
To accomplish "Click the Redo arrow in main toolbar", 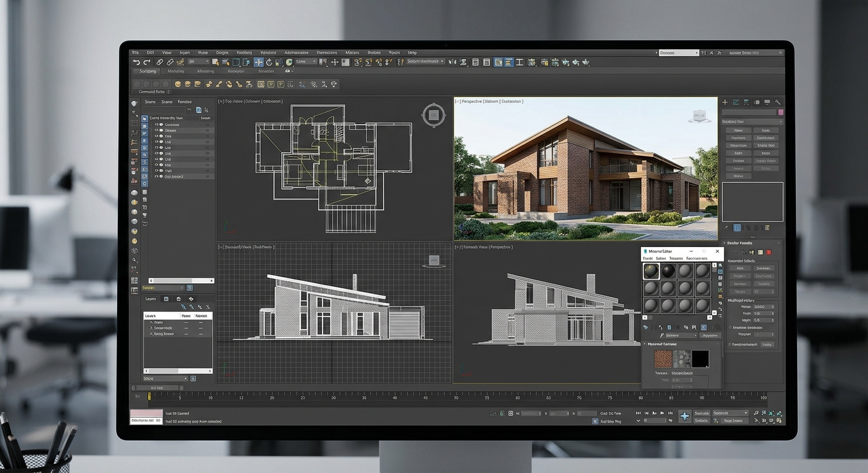I will click(x=147, y=62).
